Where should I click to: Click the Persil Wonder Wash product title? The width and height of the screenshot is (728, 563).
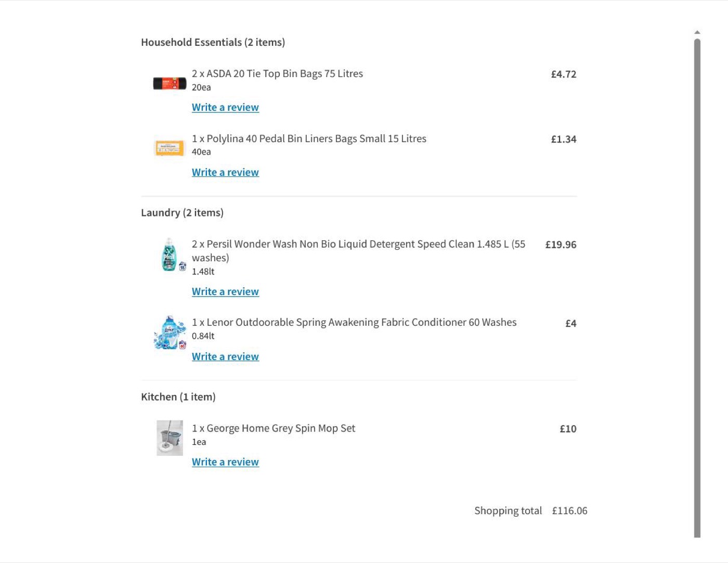pos(358,251)
